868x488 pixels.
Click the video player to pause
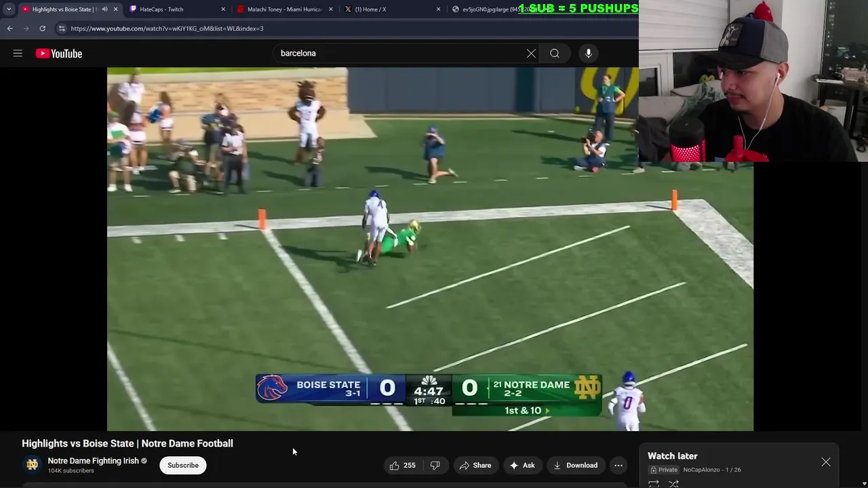coord(430,249)
